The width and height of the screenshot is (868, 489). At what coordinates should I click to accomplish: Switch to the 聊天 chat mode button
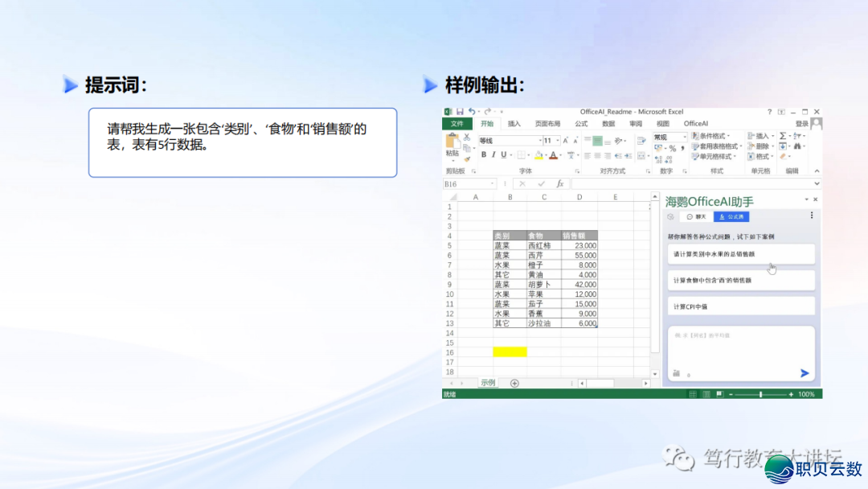click(696, 216)
